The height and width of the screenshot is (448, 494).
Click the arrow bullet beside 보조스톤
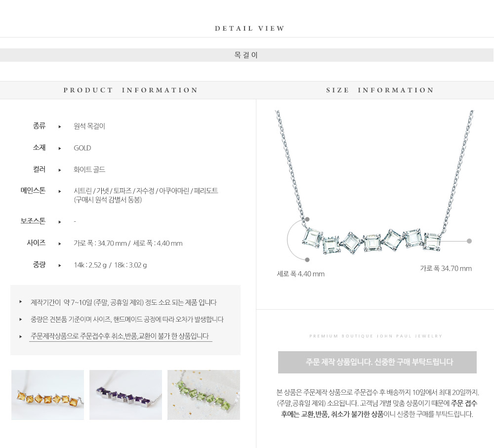tap(60, 222)
